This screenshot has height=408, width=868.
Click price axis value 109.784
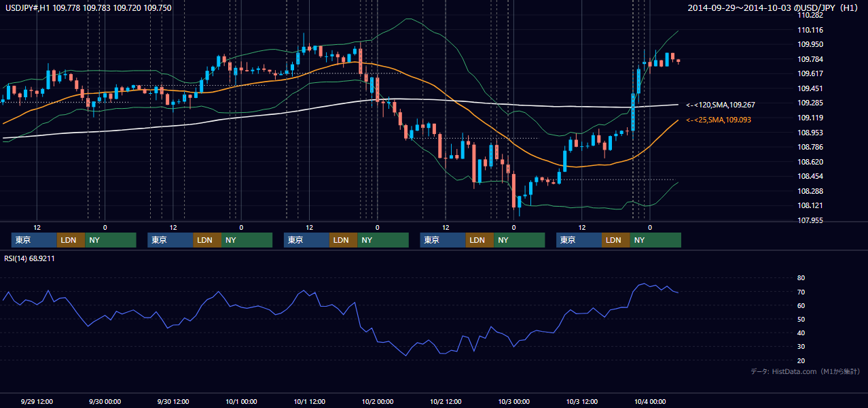pyautogui.click(x=812, y=59)
